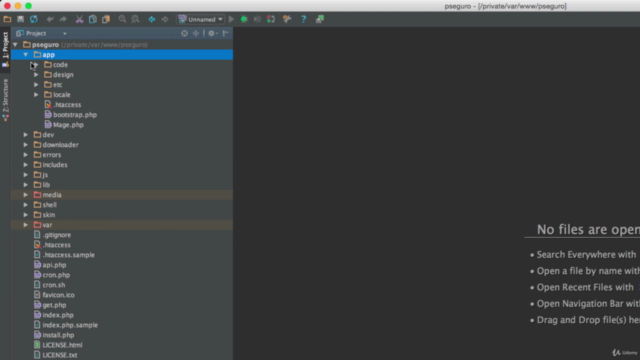Expand the code folder
Viewport: 640px width, 360px height.
point(36,64)
